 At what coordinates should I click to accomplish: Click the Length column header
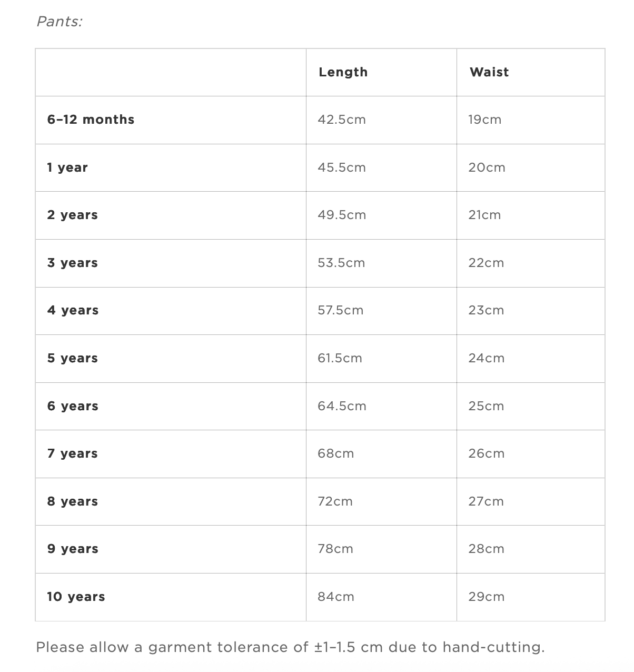coord(343,72)
